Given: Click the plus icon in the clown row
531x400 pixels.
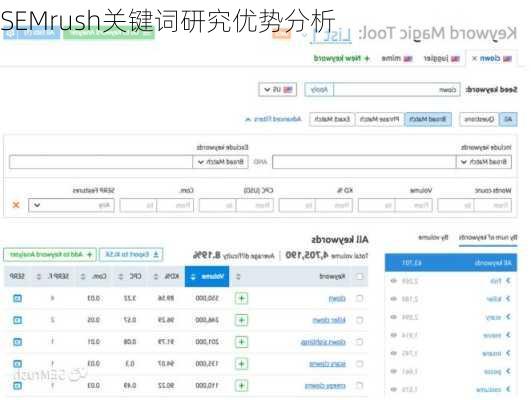Looking at the screenshot, I should 241,298.
